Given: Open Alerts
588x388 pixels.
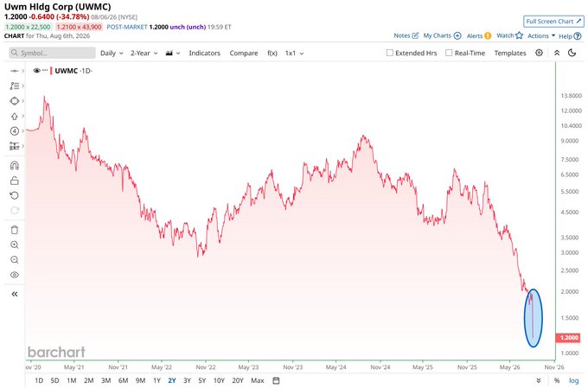Looking at the screenshot, I should pyautogui.click(x=479, y=35).
